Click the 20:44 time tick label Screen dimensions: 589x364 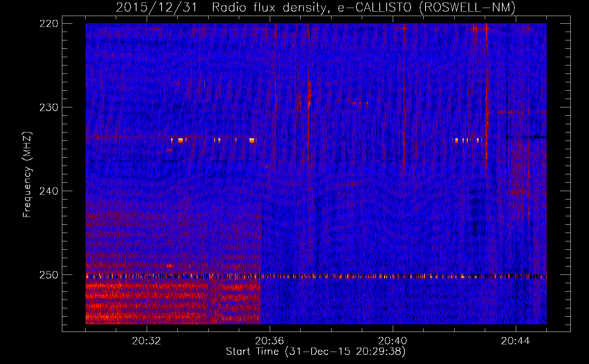[x=515, y=341]
